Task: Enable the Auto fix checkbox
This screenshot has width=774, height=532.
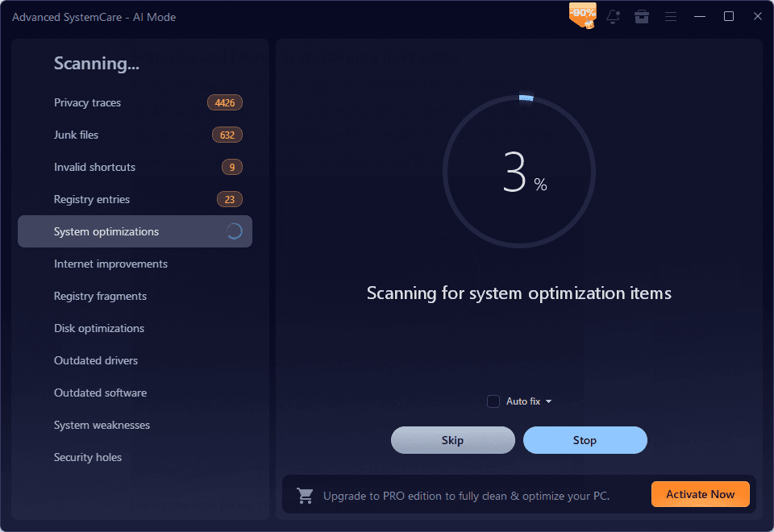Action: (493, 401)
